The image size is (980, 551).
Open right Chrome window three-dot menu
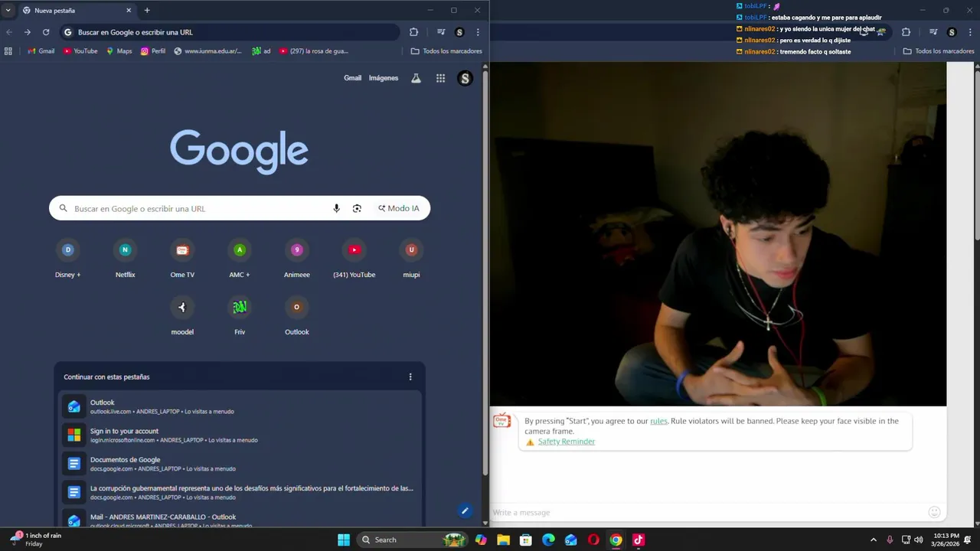click(x=970, y=32)
